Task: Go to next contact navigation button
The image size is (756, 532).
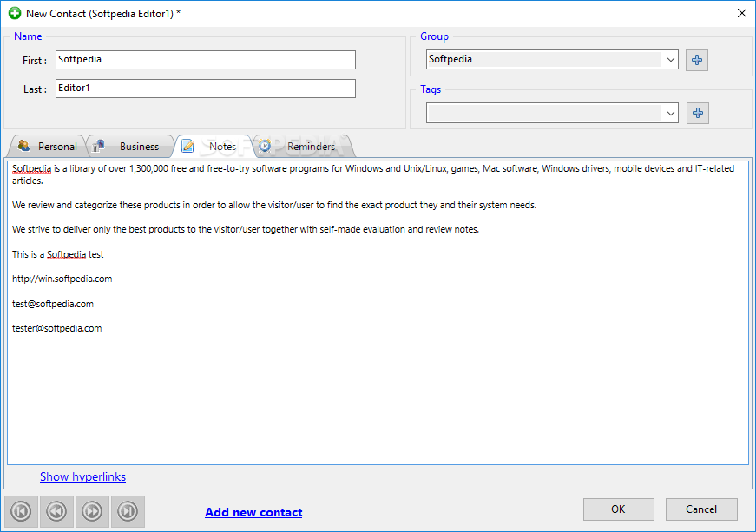Action: pos(92,511)
